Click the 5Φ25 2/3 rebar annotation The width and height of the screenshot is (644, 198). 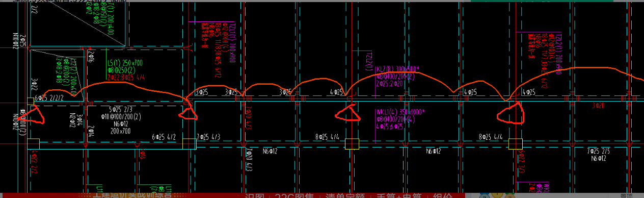[x=120, y=110]
